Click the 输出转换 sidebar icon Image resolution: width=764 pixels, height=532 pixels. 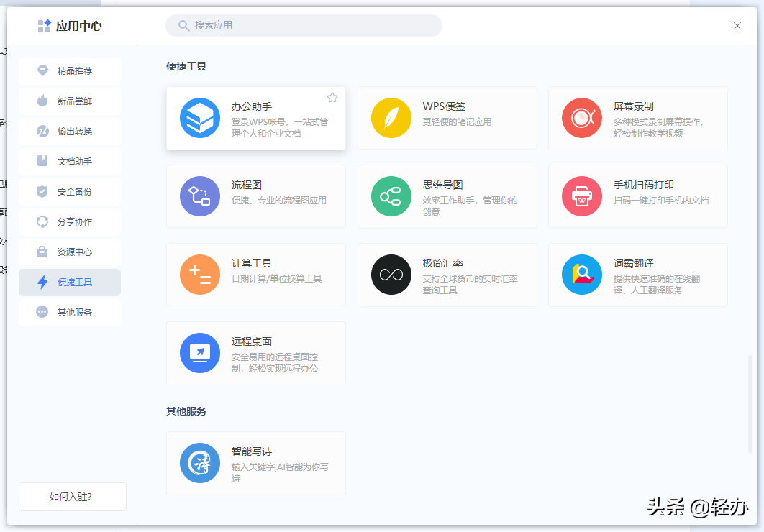42,131
